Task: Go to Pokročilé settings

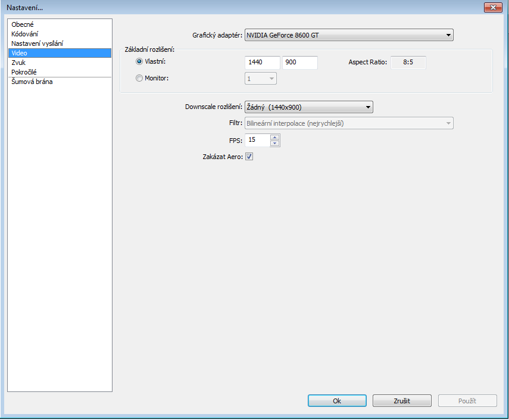Action: coord(60,72)
